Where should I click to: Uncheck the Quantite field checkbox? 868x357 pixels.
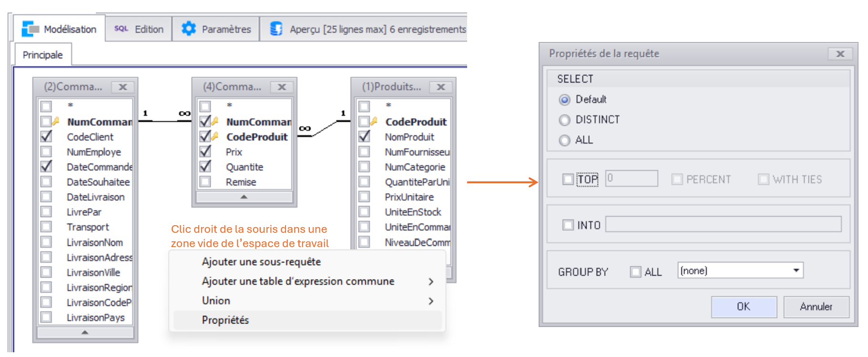click(x=205, y=167)
